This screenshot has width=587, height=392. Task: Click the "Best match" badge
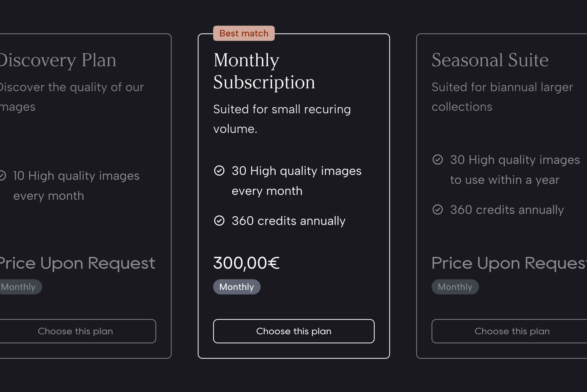tap(244, 33)
